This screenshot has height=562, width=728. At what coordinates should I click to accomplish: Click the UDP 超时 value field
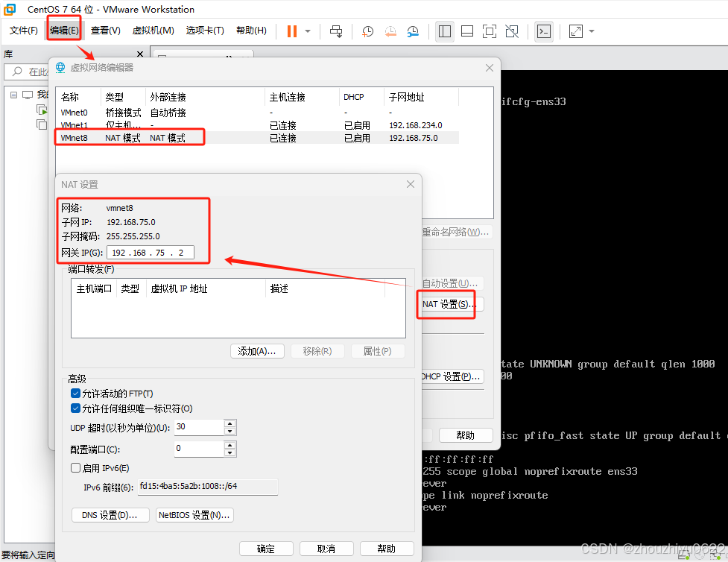[x=199, y=427]
